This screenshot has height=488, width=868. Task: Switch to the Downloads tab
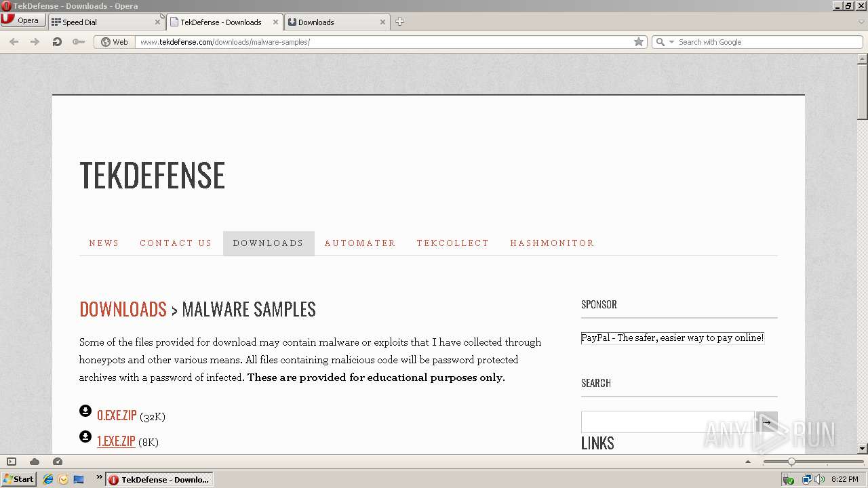click(x=337, y=22)
